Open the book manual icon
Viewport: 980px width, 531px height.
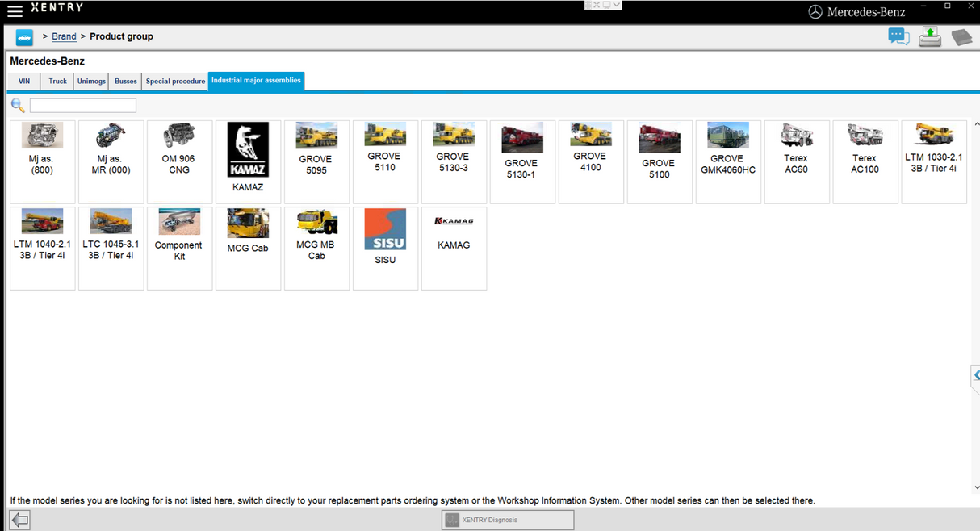tap(961, 37)
